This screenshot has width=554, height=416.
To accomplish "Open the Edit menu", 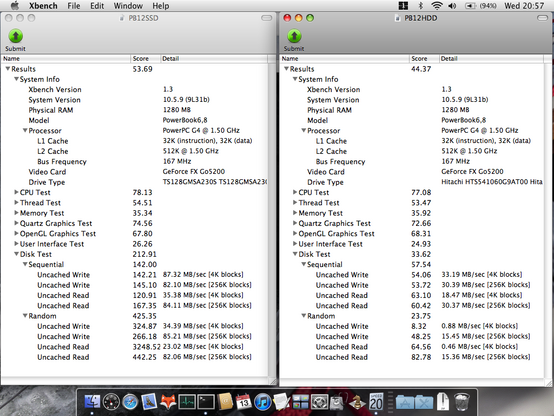I will (97, 6).
